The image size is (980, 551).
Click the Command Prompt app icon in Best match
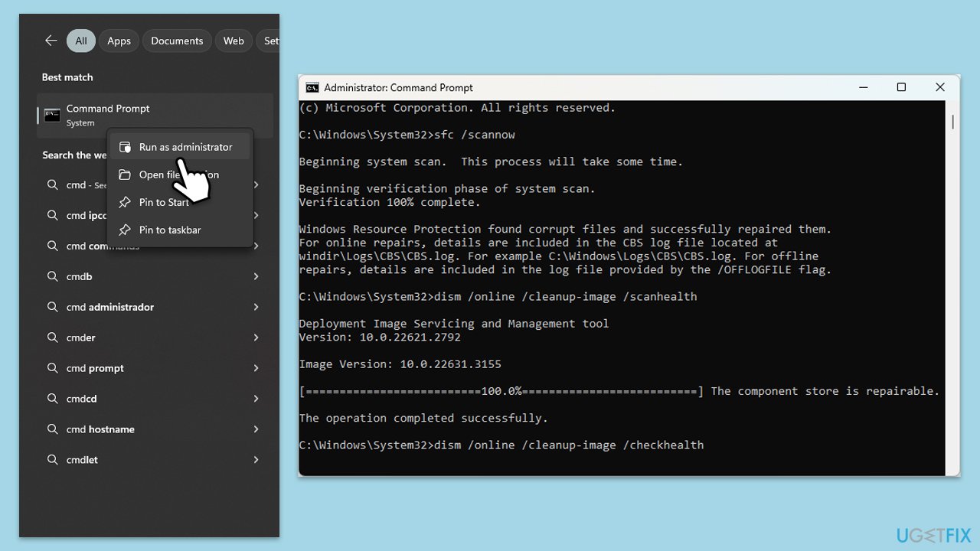click(x=52, y=116)
